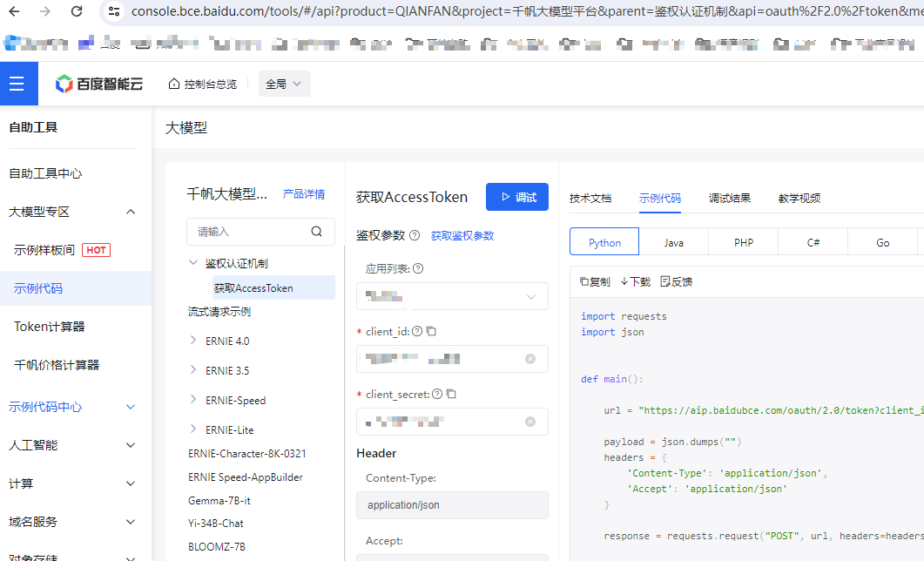Copy the client_secret value
Image resolution: width=924 pixels, height=561 pixels.
[x=451, y=394]
